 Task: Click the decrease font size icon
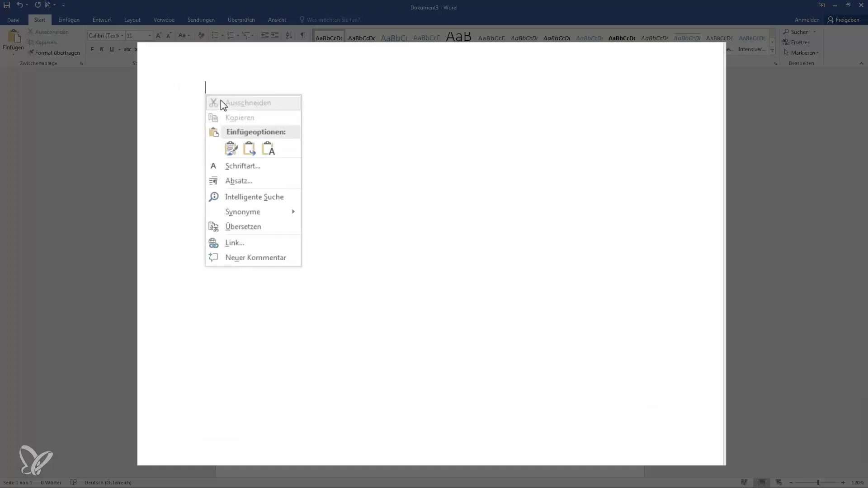[169, 35]
